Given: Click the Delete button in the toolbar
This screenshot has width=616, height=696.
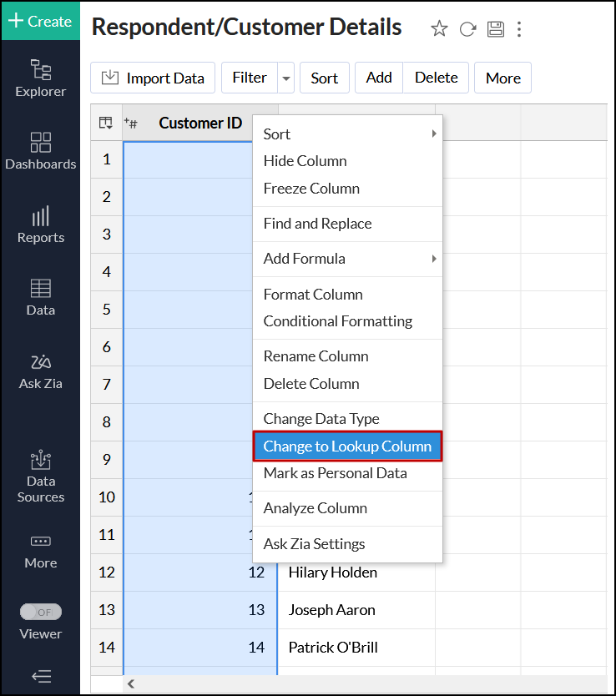Looking at the screenshot, I should pyautogui.click(x=436, y=78).
